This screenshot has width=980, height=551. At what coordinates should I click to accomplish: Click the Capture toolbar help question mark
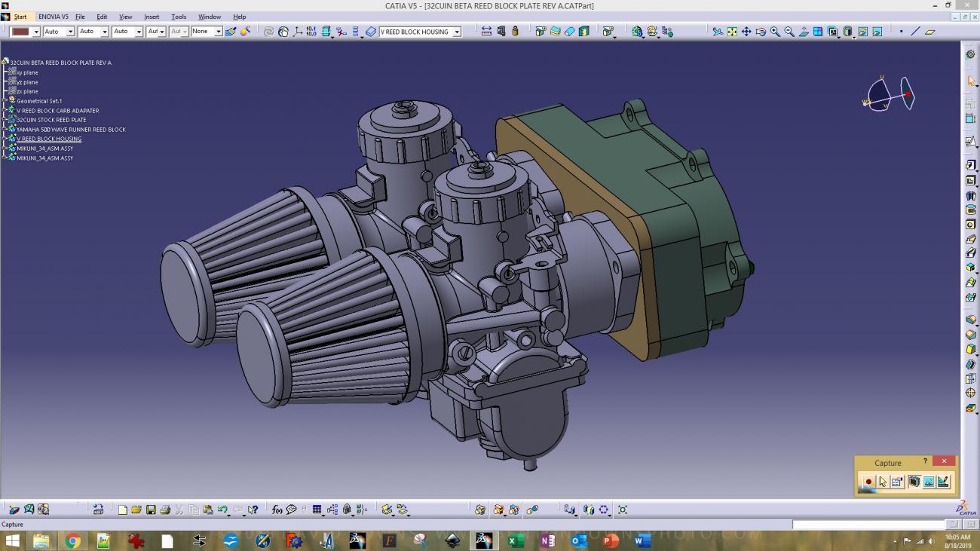click(x=925, y=461)
